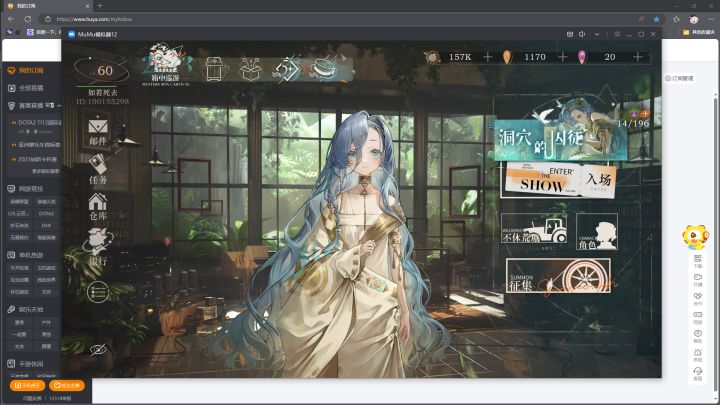The width and height of the screenshot is (720, 405).
Task: Click the coin currency icon beside 157K
Action: point(432,57)
